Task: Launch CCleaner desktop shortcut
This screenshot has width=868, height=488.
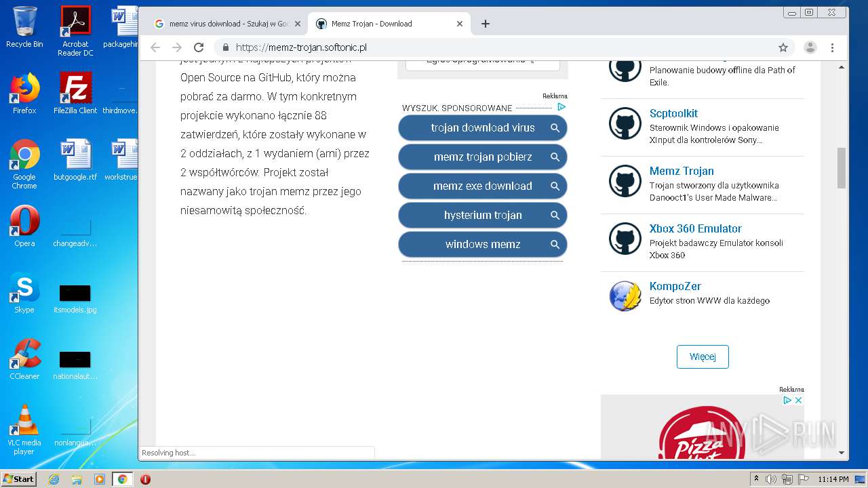Action: [x=24, y=359]
